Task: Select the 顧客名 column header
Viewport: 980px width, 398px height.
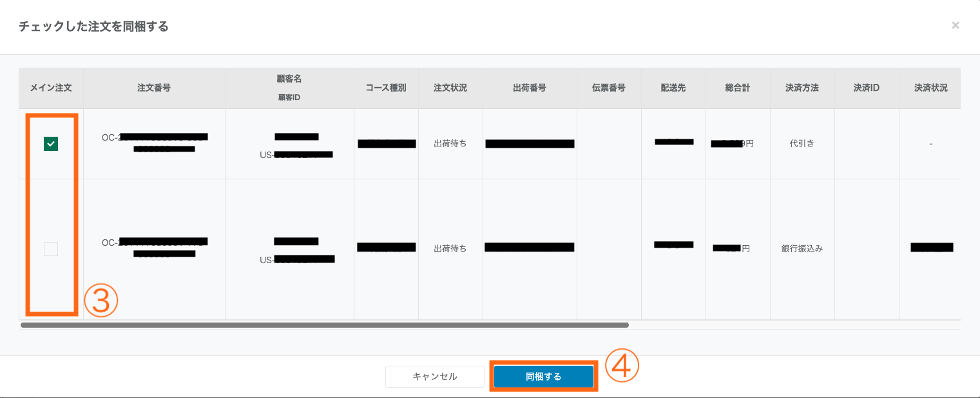Action: (289, 79)
